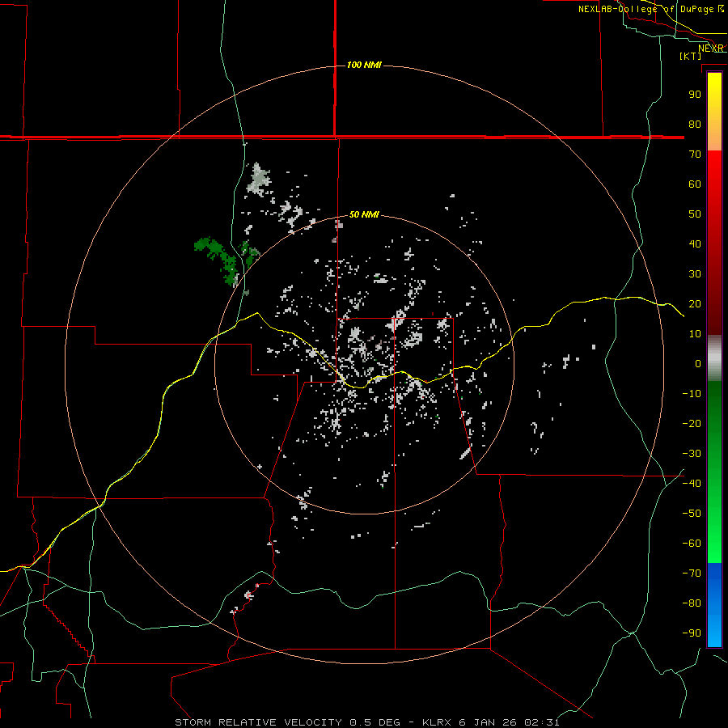Click the 50 value on velocity scale

click(x=695, y=214)
